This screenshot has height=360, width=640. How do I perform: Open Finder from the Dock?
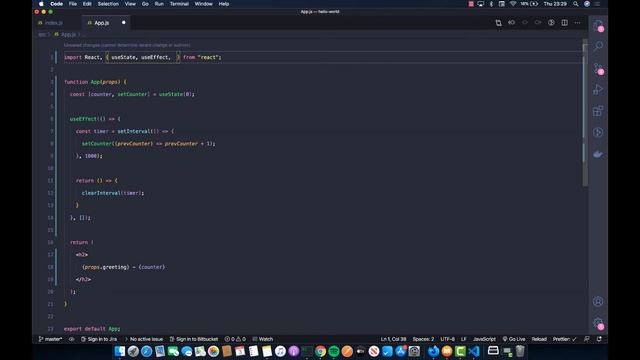pyautogui.click(x=120, y=351)
